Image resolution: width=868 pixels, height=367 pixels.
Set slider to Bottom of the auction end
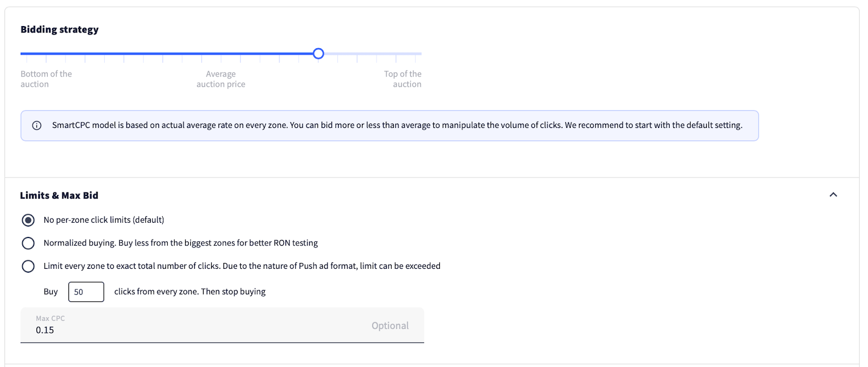22,54
